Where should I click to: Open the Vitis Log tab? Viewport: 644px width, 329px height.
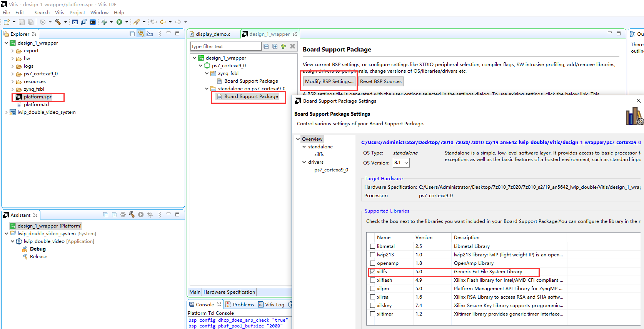point(272,305)
